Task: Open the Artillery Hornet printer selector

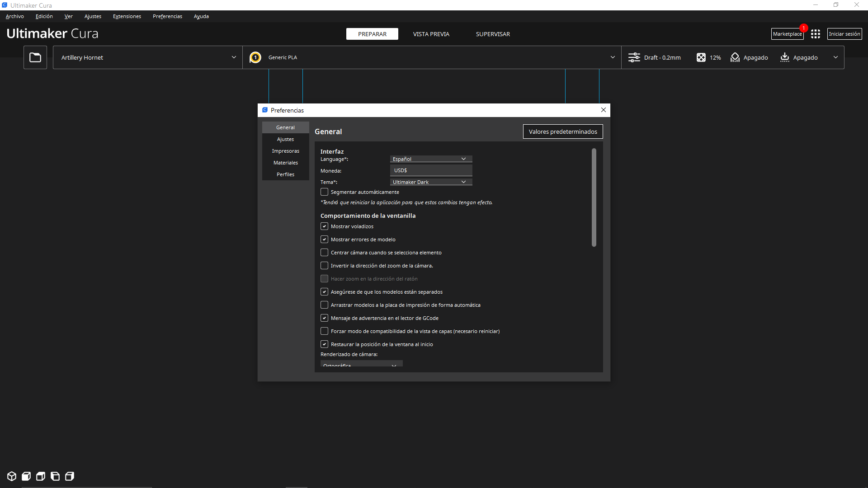Action: pos(148,57)
